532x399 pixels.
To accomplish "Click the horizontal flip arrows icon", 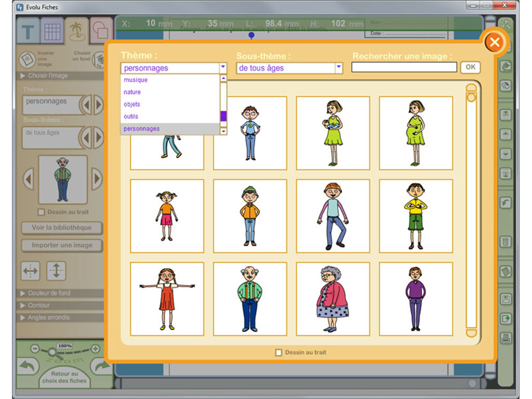I will click(x=31, y=271).
